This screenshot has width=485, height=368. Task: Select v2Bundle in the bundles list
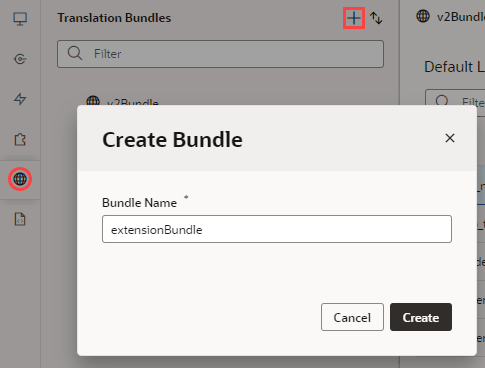pyautogui.click(x=122, y=102)
